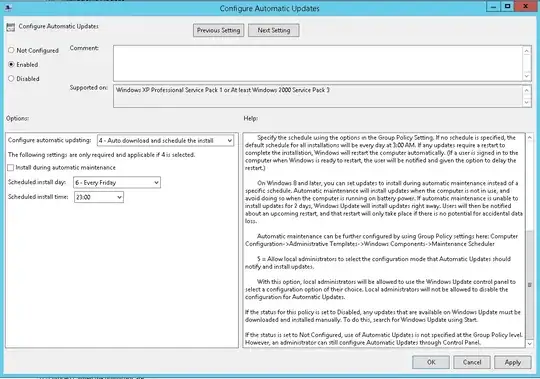Click Help pane scroll down arrow
This screenshot has height=379, width=540.
(x=530, y=343)
